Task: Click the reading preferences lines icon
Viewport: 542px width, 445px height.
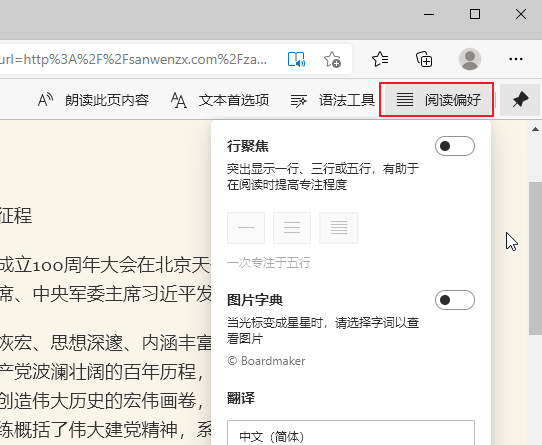Action: 405,100
